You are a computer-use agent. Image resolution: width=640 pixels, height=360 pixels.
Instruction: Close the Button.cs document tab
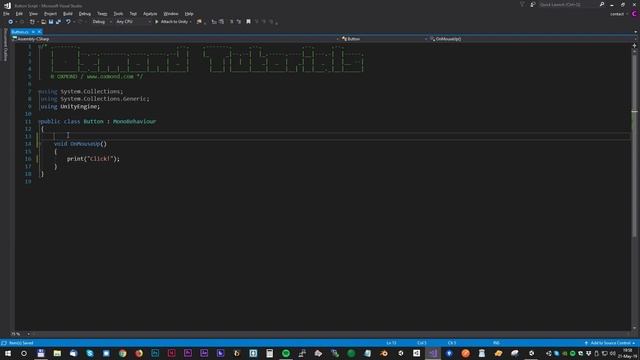point(39,32)
